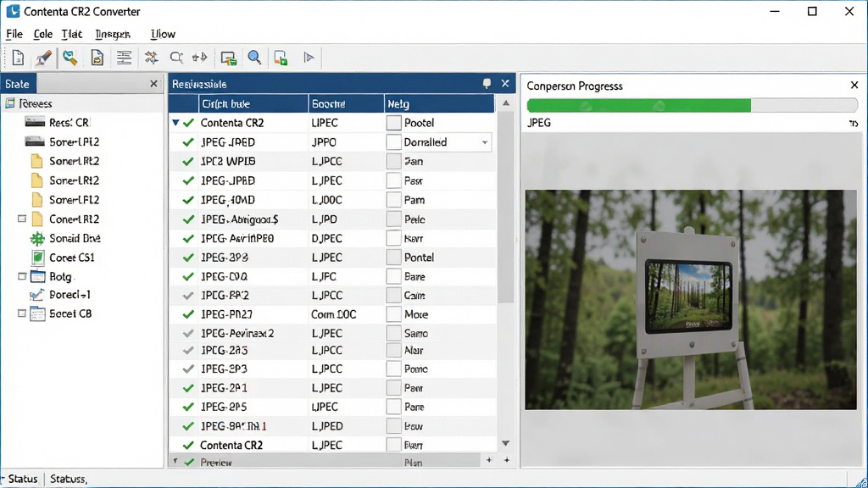This screenshot has height=488, width=868.
Task: Open the Tlat menu
Action: click(71, 34)
